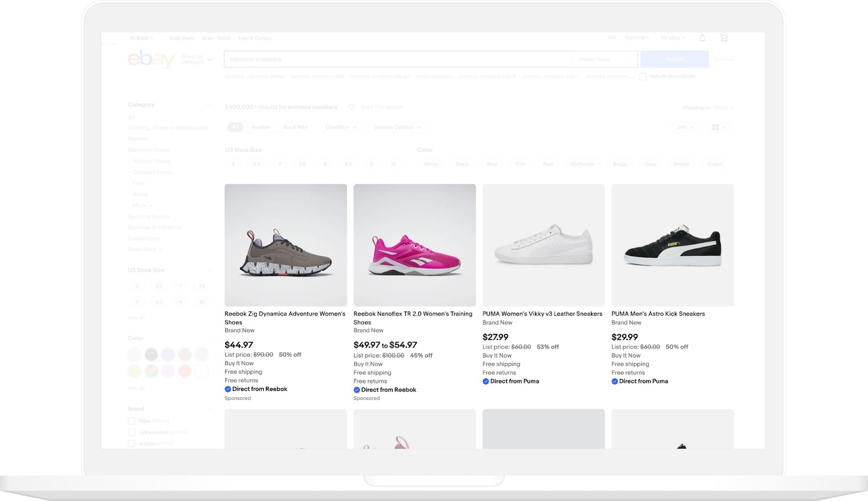This screenshot has height=501, width=868.
Task: Expand the Shop by category dropdown
Action: (194, 59)
